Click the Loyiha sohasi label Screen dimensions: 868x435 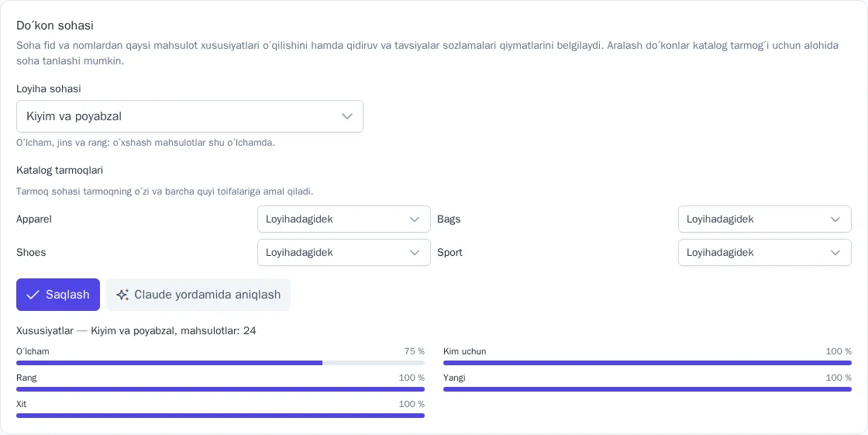(x=49, y=88)
